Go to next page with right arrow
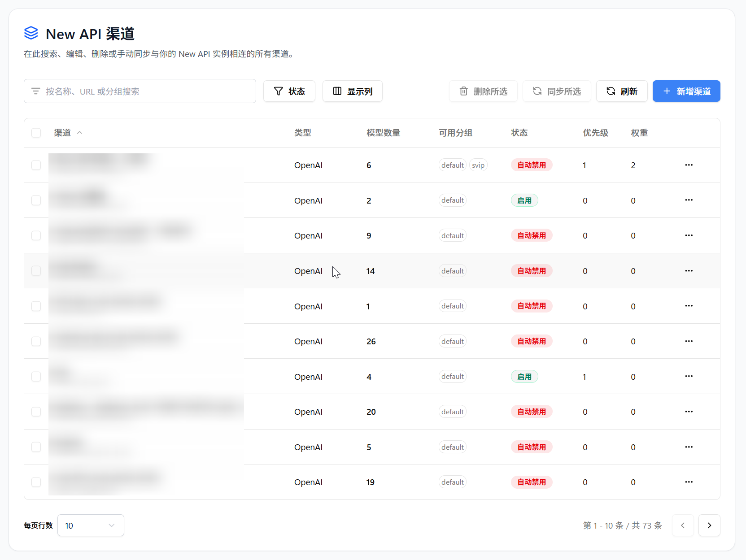The height and width of the screenshot is (560, 746). pyautogui.click(x=709, y=525)
